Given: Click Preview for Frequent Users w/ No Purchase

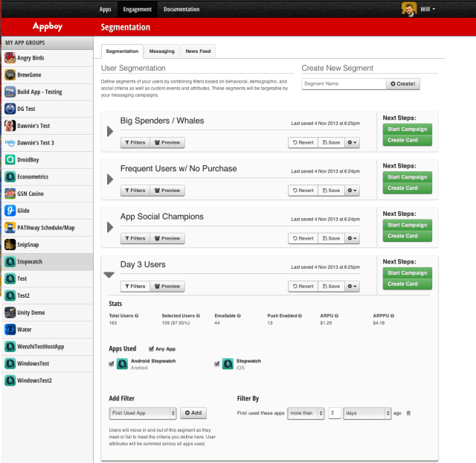Looking at the screenshot, I should point(167,191).
